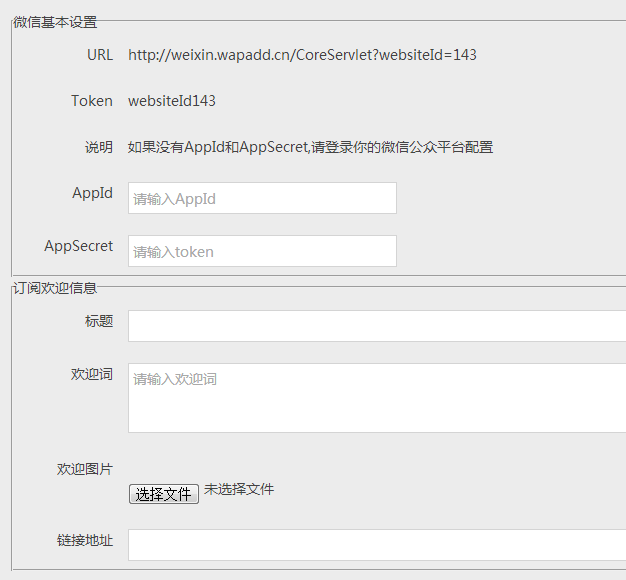Click the 未选择文件 status text
This screenshot has width=626, height=580.
(x=239, y=490)
